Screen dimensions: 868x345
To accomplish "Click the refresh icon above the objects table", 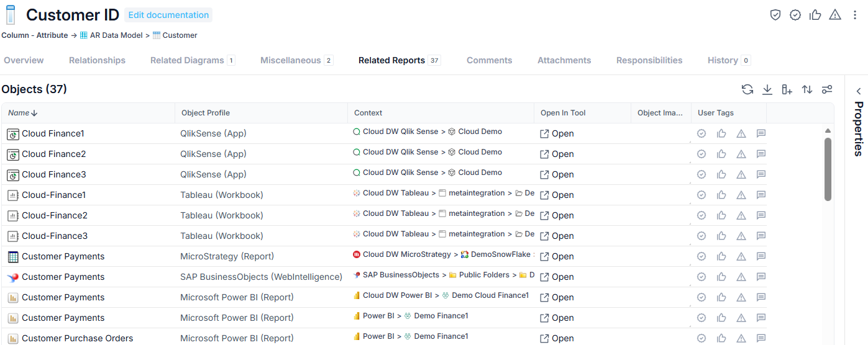I will [x=747, y=89].
